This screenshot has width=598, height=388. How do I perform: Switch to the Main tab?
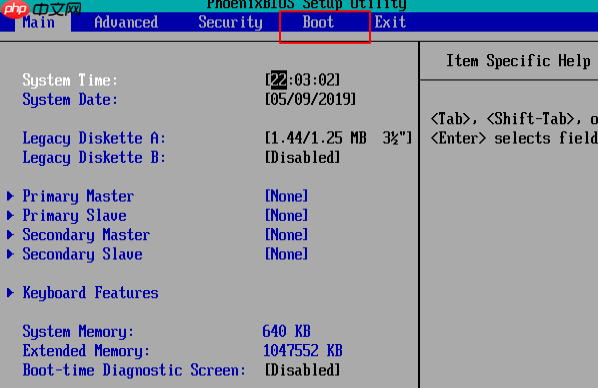click(x=39, y=22)
